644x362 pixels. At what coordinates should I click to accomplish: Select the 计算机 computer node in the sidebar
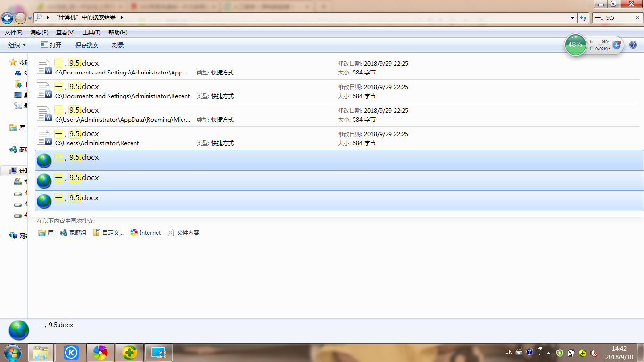coord(18,171)
